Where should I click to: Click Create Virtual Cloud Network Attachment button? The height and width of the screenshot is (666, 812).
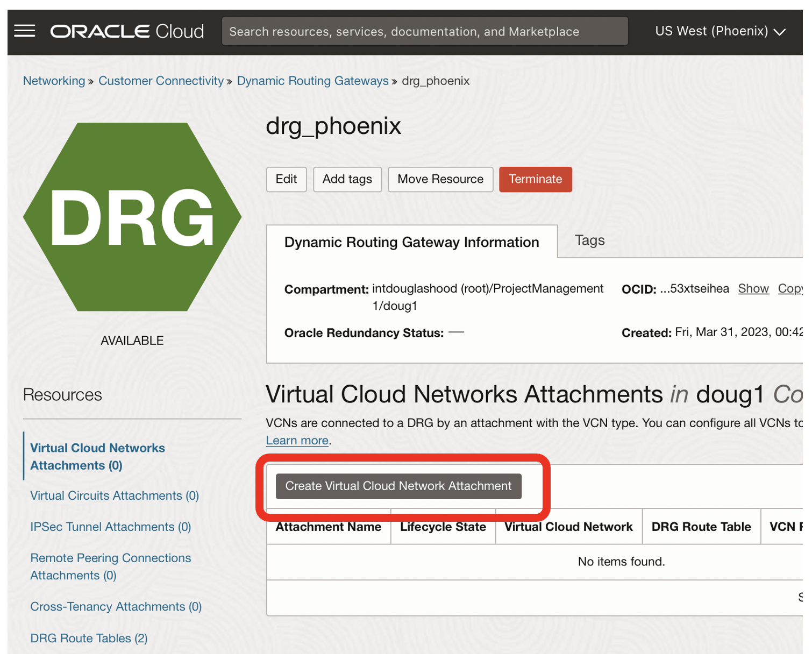pos(398,486)
